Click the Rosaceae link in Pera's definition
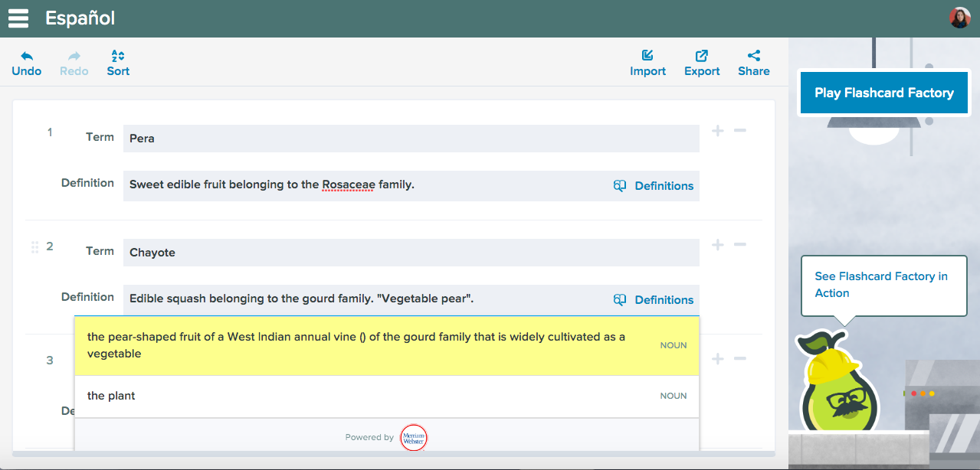Viewport: 980px width, 470px height. (346, 184)
